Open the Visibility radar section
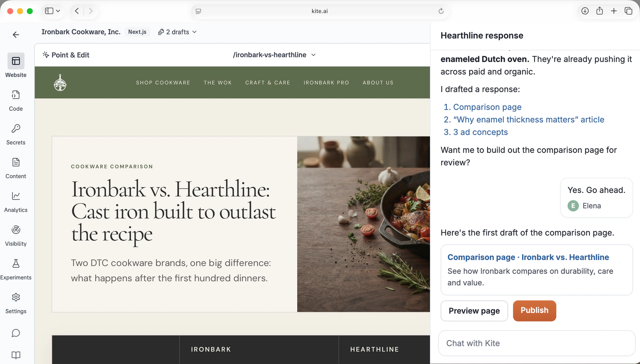The height and width of the screenshot is (364, 640). (x=16, y=236)
